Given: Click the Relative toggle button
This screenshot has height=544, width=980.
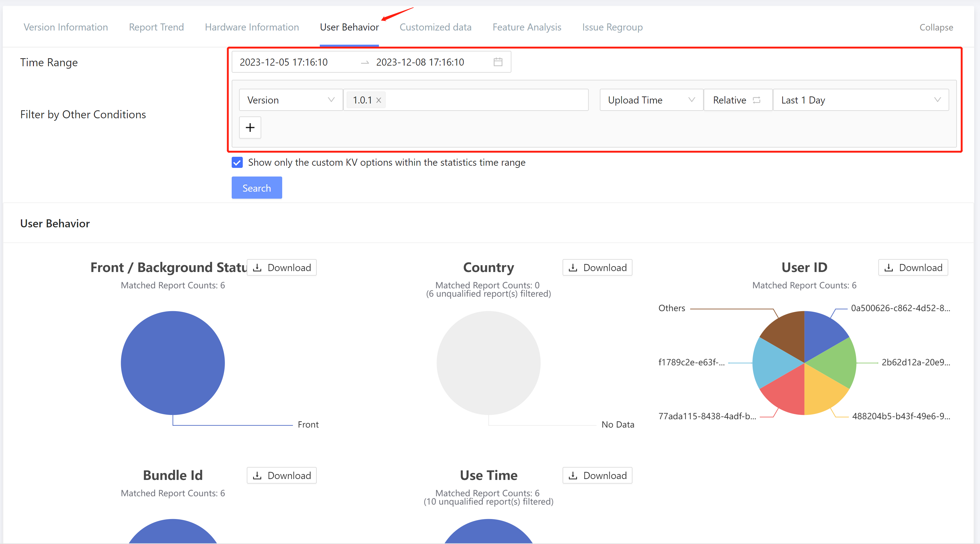Looking at the screenshot, I should [x=738, y=100].
